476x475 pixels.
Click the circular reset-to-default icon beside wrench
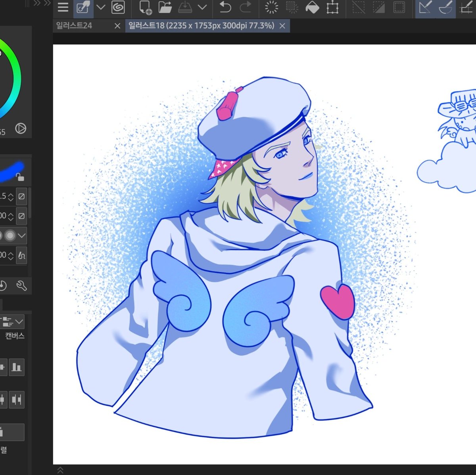coord(3,285)
